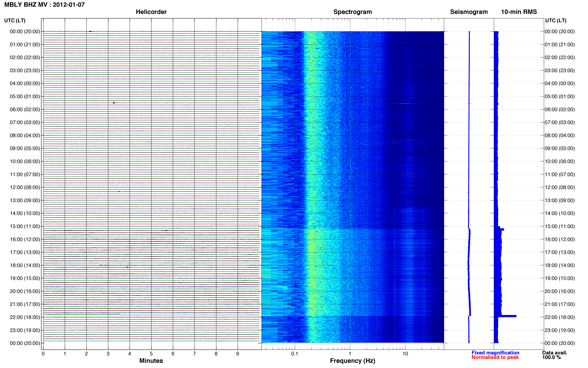The image size is (588, 368).
Task: Click the 23:00 (19:00) label beside the Helicorder
Action: tap(25, 330)
